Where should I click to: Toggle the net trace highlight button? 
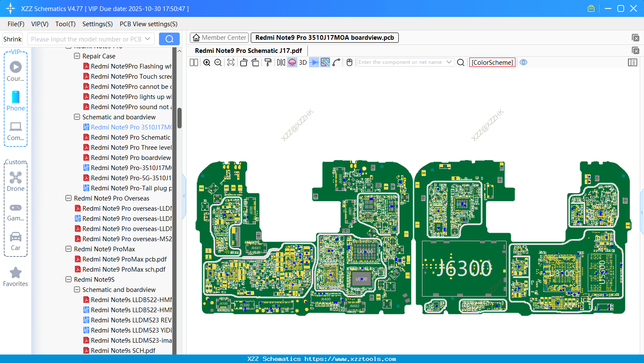click(325, 63)
